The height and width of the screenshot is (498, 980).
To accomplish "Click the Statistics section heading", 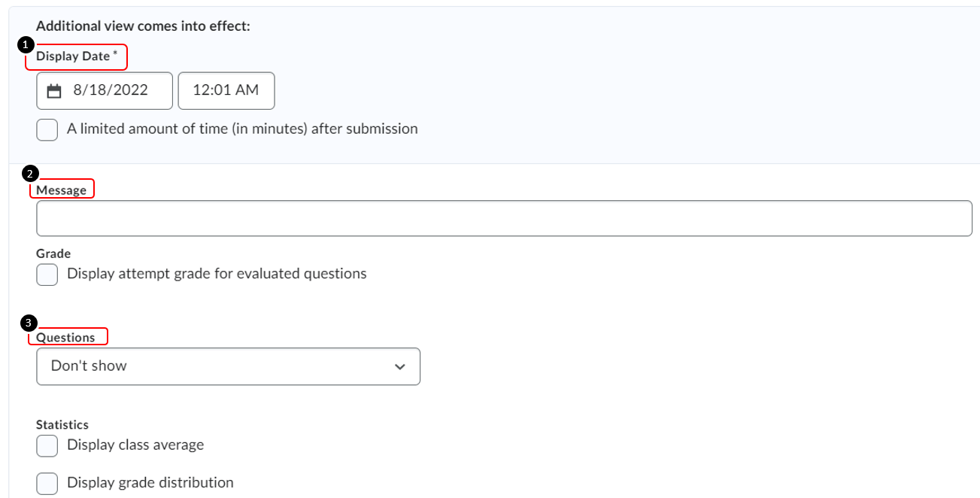I will (x=62, y=425).
